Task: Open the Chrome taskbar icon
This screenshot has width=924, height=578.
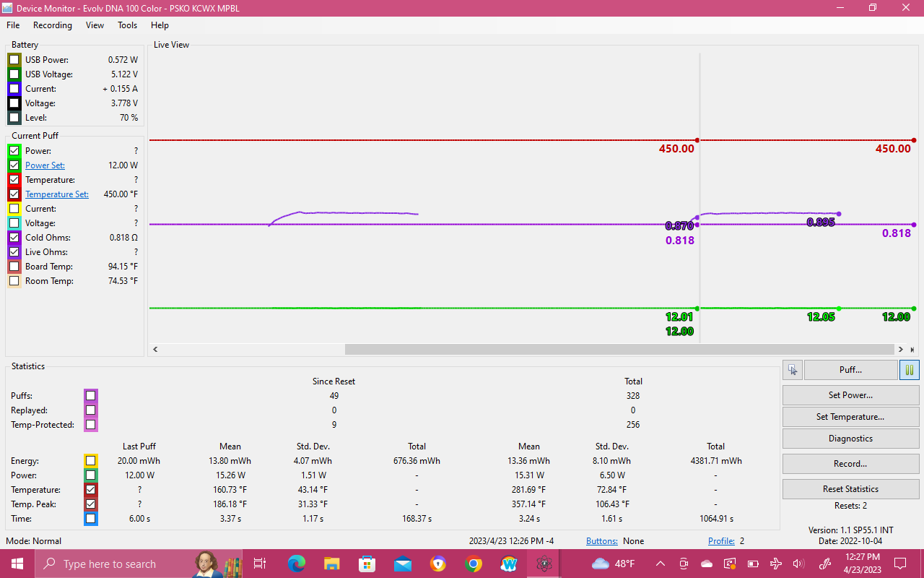Action: [x=474, y=564]
